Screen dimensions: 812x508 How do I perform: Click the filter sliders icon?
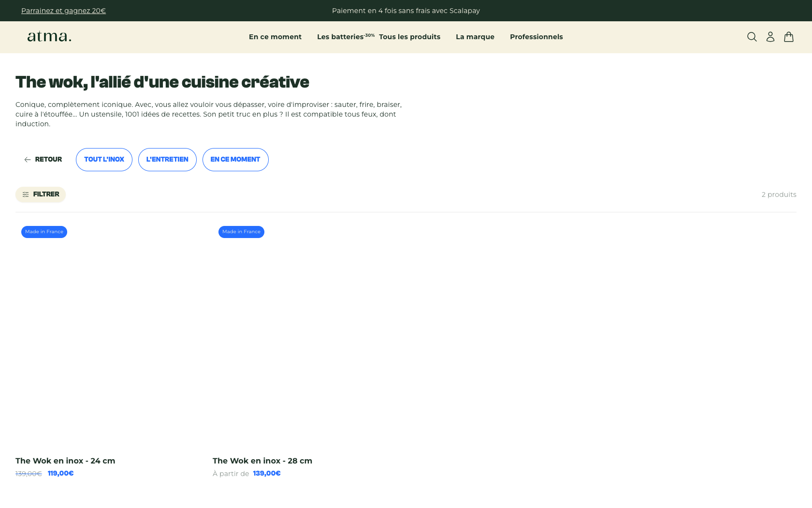click(x=26, y=194)
